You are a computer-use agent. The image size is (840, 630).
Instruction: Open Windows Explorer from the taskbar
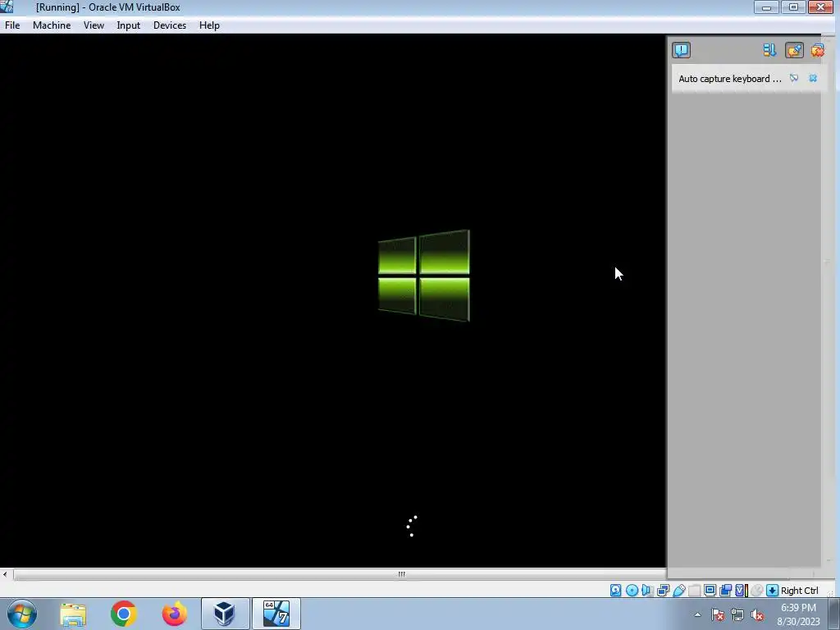click(73, 614)
